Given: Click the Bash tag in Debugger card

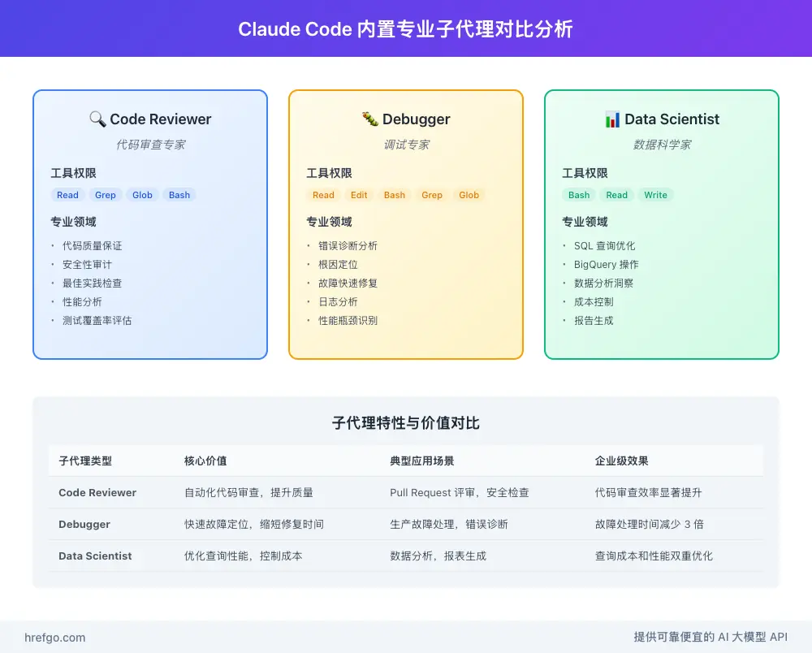Looking at the screenshot, I should (x=395, y=195).
